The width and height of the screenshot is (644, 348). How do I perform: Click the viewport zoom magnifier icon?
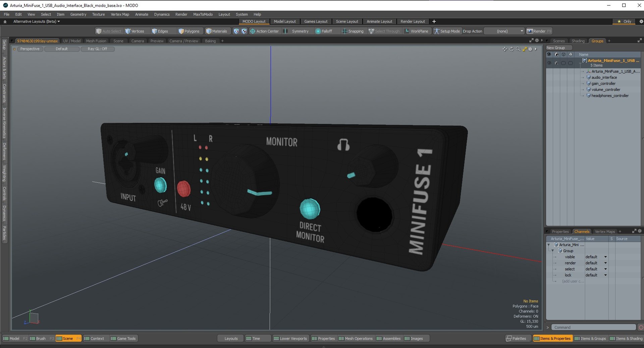(x=518, y=49)
